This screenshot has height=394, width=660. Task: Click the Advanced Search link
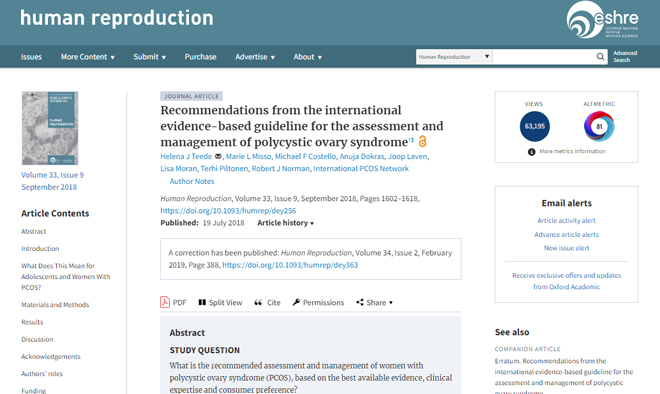coord(625,56)
